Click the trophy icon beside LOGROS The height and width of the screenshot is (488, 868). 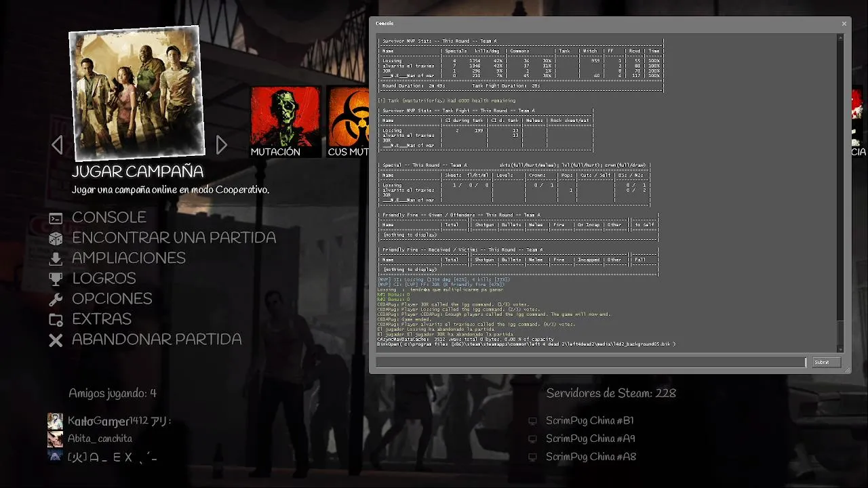coord(56,279)
